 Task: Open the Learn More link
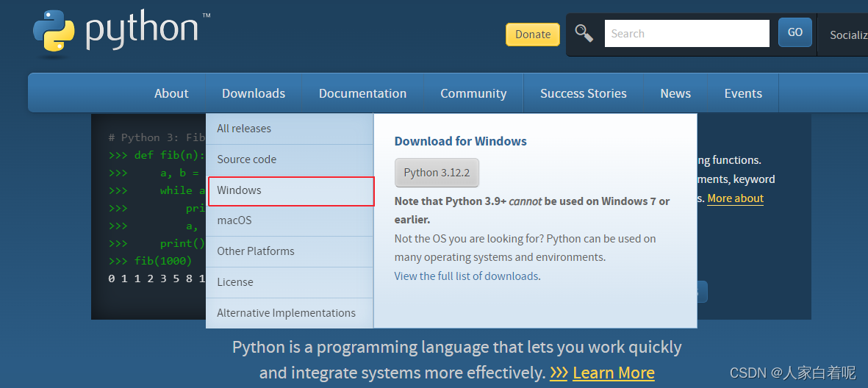tap(614, 373)
